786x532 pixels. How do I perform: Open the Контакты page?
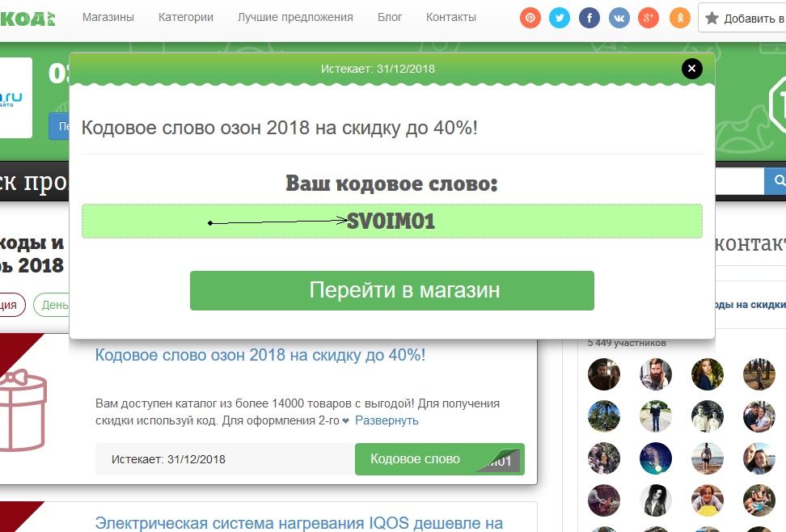click(x=451, y=17)
